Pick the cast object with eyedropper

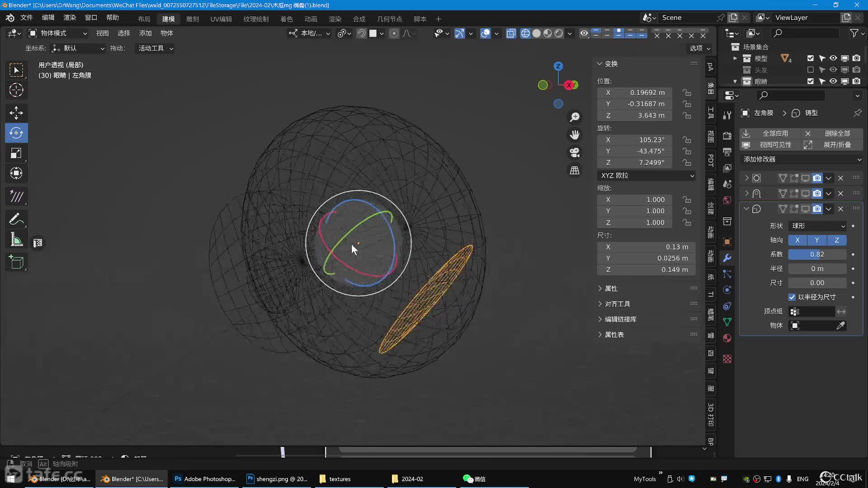tap(840, 326)
